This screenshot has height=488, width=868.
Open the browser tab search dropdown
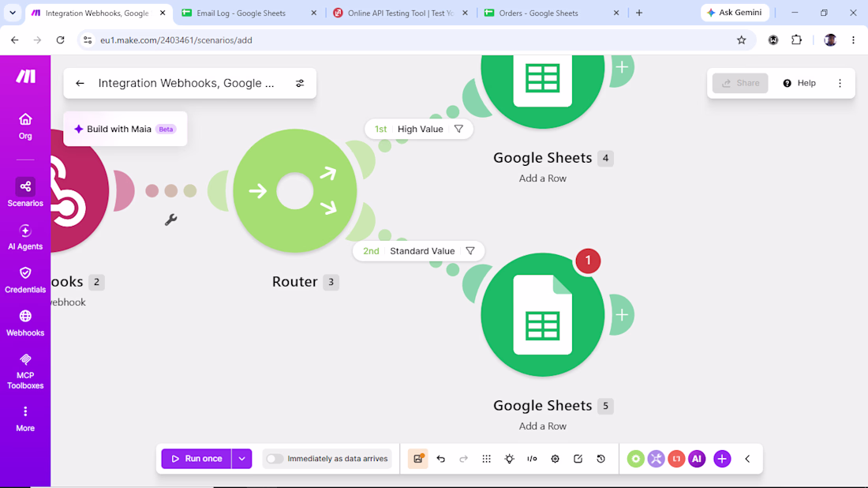point(12,13)
